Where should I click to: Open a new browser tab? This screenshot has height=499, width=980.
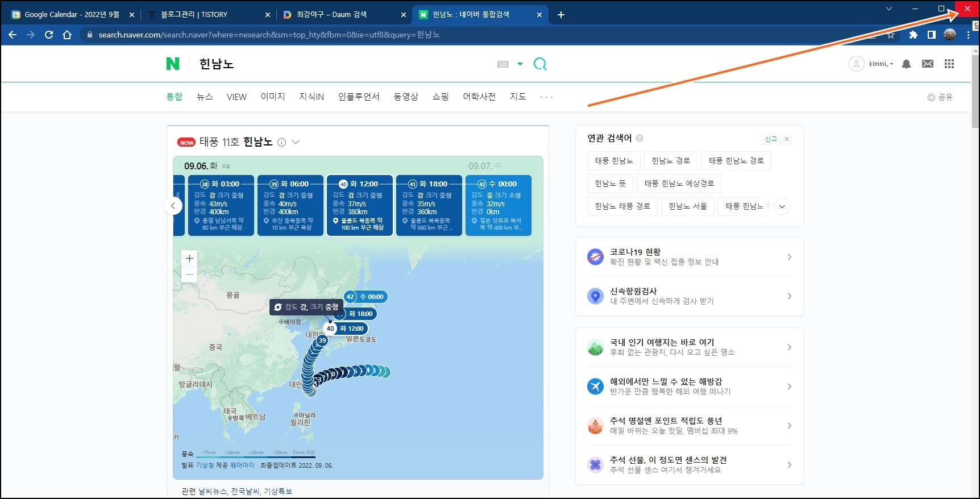tap(561, 15)
